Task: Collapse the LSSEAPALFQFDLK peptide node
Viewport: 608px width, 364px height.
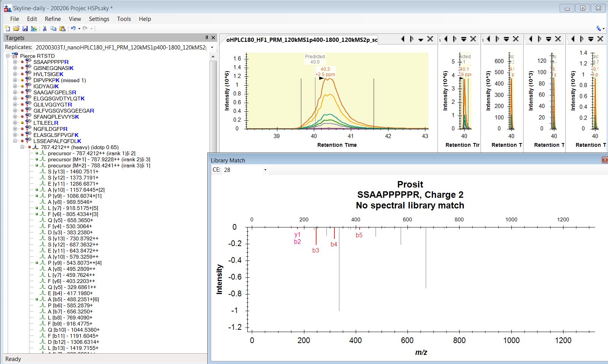Action: (x=15, y=141)
